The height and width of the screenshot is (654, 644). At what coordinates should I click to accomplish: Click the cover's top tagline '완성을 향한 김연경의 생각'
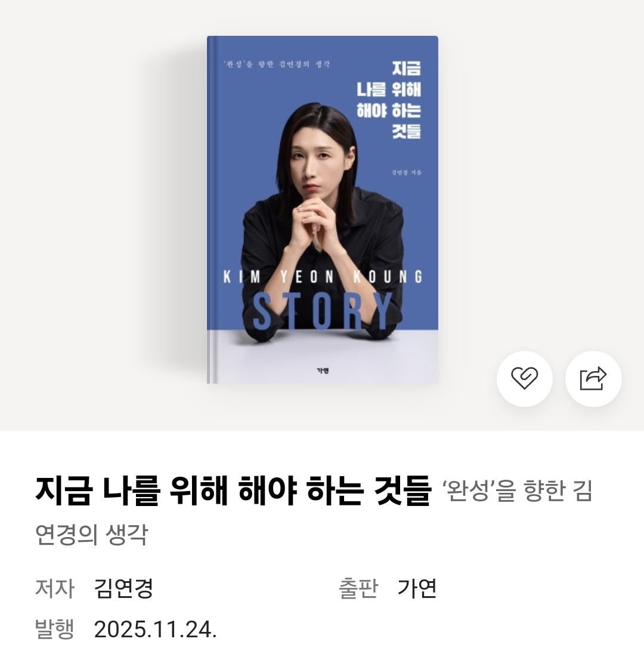pyautogui.click(x=277, y=64)
